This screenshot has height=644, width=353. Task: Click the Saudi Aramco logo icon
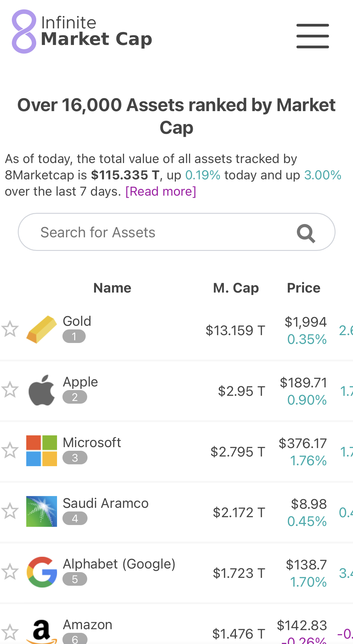coord(42,511)
